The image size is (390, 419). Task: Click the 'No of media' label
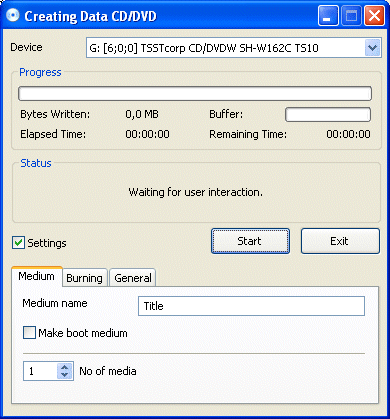[x=108, y=371]
